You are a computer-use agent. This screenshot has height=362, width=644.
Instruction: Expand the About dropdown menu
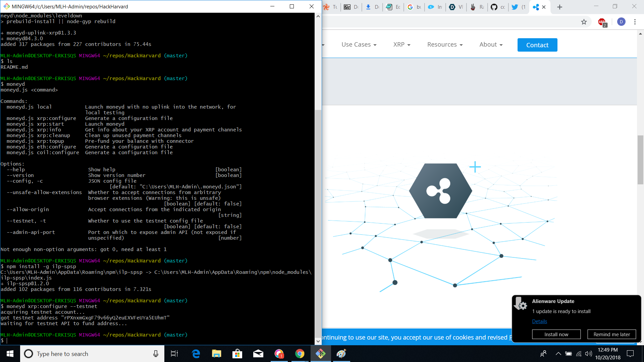[x=491, y=45]
